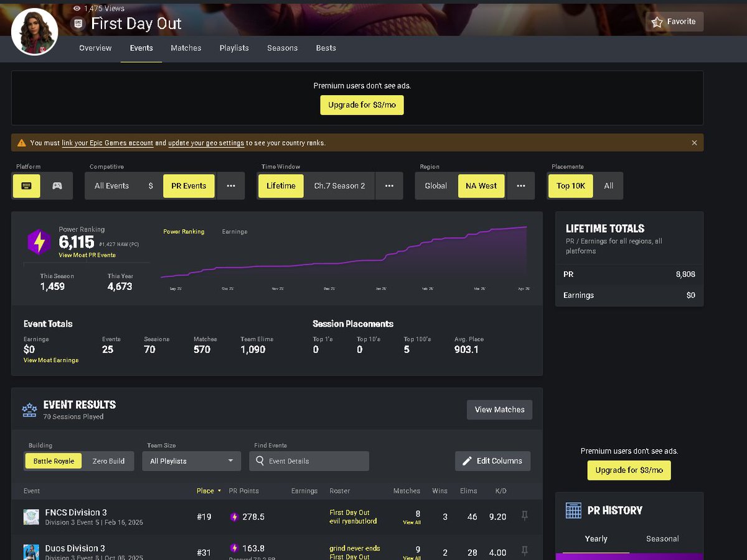Select the NA West region option
747x560 pixels.
[x=481, y=186]
